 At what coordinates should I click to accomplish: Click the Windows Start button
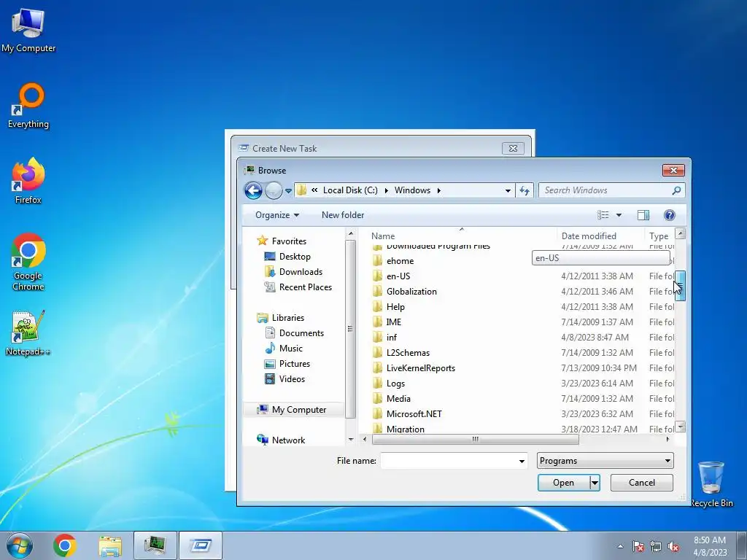(20, 545)
